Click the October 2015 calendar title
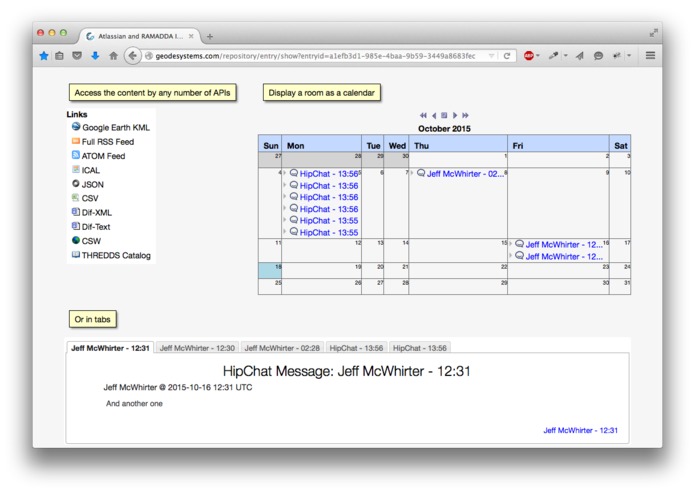This screenshot has width=695, height=494. tap(444, 128)
